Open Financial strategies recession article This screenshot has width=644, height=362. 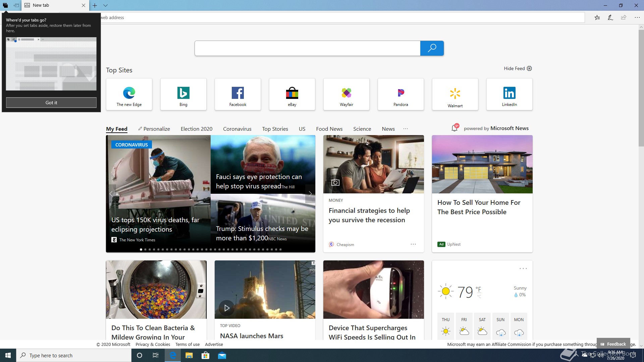[369, 215]
